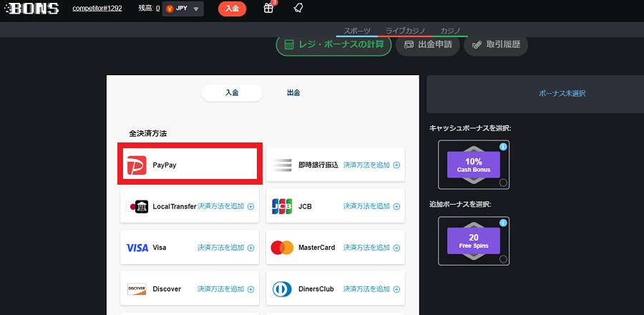Click the ボーナス未選択 panel
The width and height of the screenshot is (644, 315).
point(535,94)
